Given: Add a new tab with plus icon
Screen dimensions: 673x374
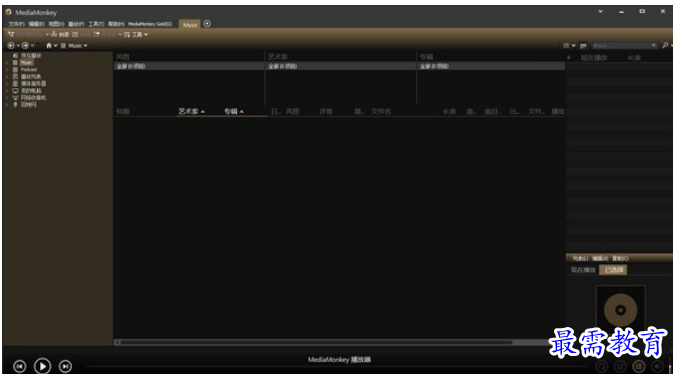Looking at the screenshot, I should click(207, 24).
